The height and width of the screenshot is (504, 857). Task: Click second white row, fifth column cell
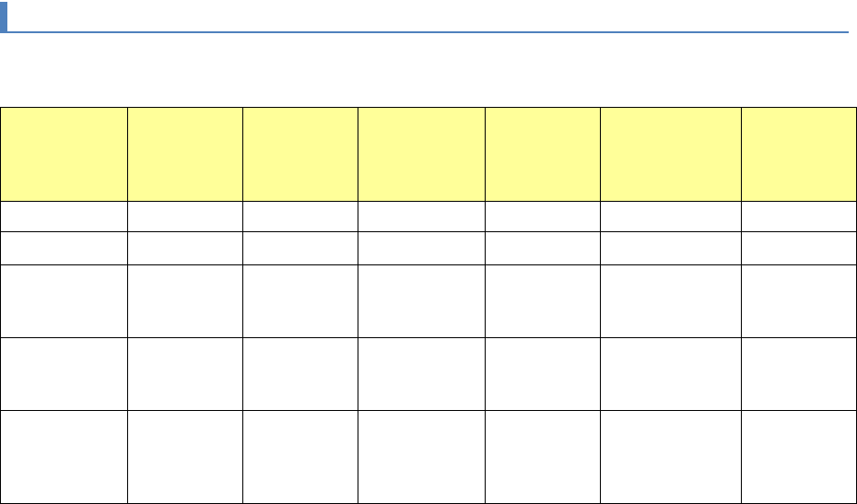[543, 247]
